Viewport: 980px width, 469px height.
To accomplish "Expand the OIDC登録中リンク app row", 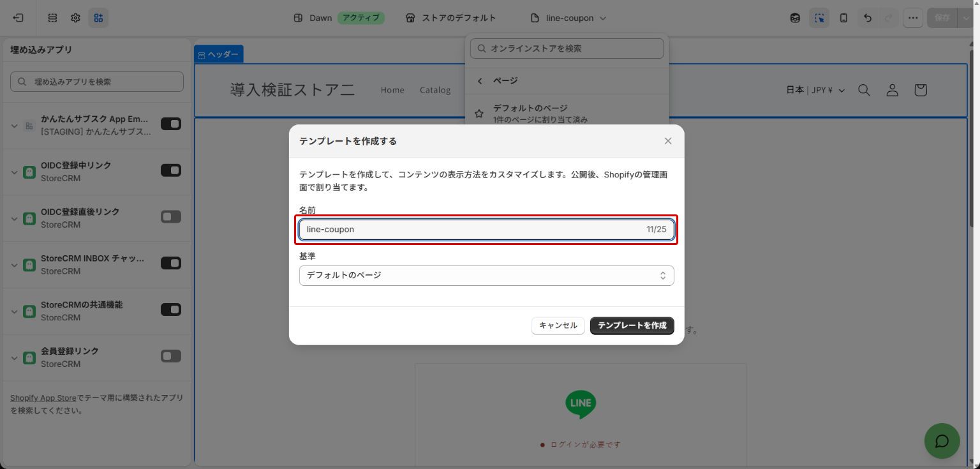I will (x=14, y=172).
